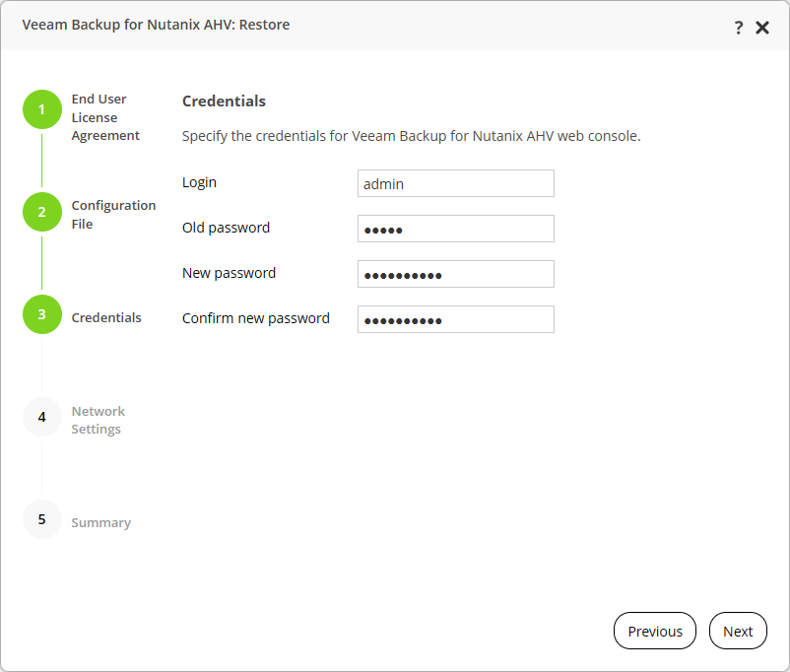790x672 pixels.
Task: Open the Credentials step label
Action: point(106,317)
